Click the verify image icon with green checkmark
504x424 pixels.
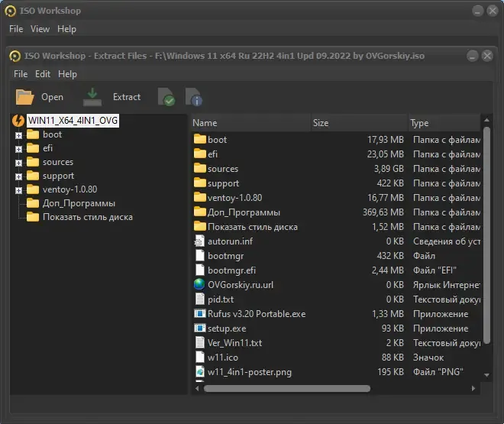[166, 97]
